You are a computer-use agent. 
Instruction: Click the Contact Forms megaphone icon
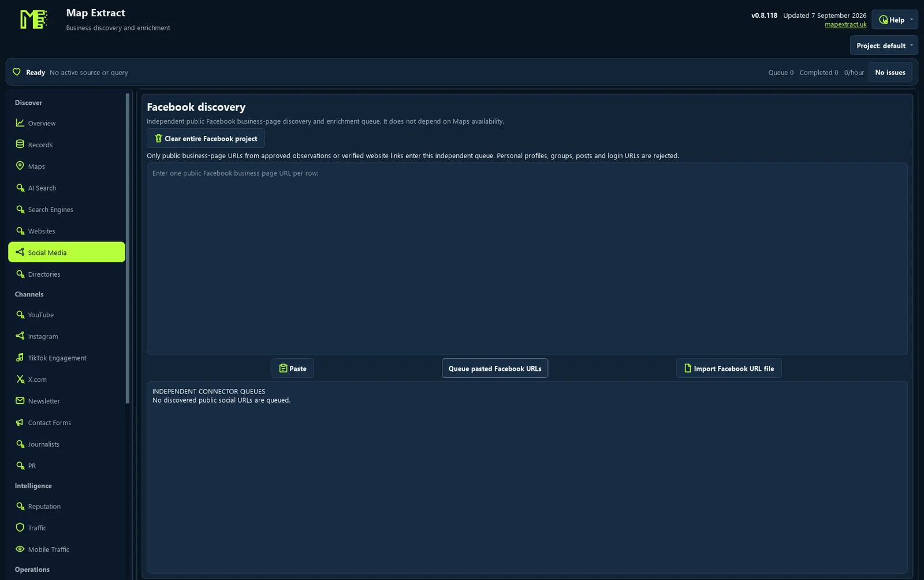pos(20,422)
